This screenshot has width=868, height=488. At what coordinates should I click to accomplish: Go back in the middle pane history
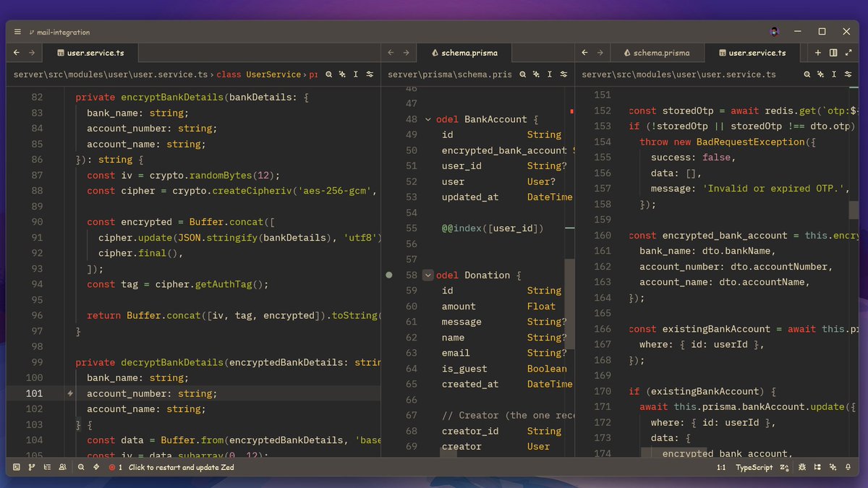pyautogui.click(x=391, y=53)
